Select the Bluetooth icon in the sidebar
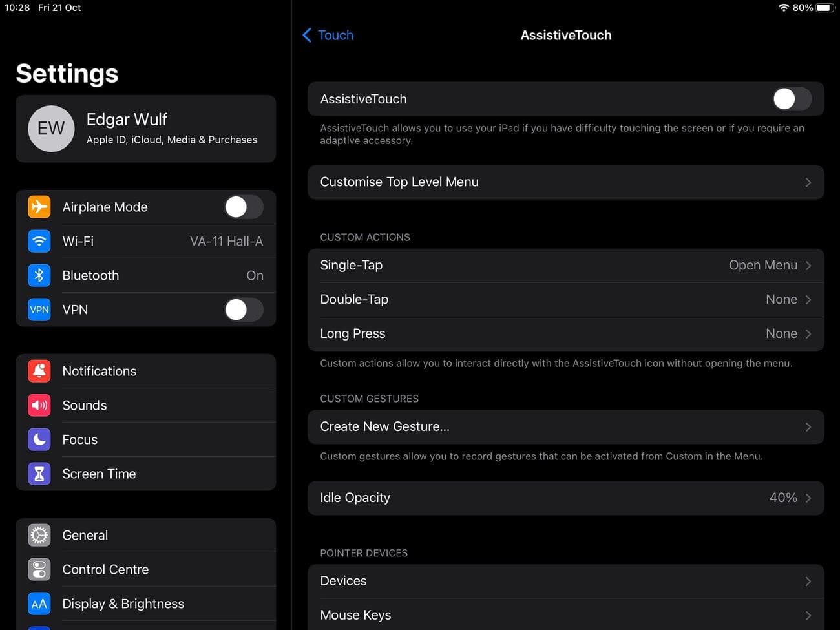This screenshot has height=630, width=840. click(39, 275)
